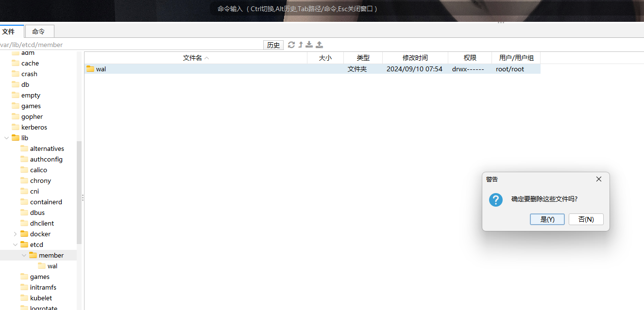Click the 文件夹 type cell

tap(357, 69)
